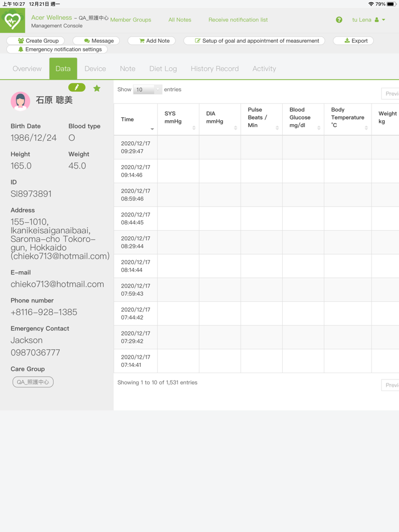Click the Export button
Viewport: 399px width, 532px height.
[354, 41]
